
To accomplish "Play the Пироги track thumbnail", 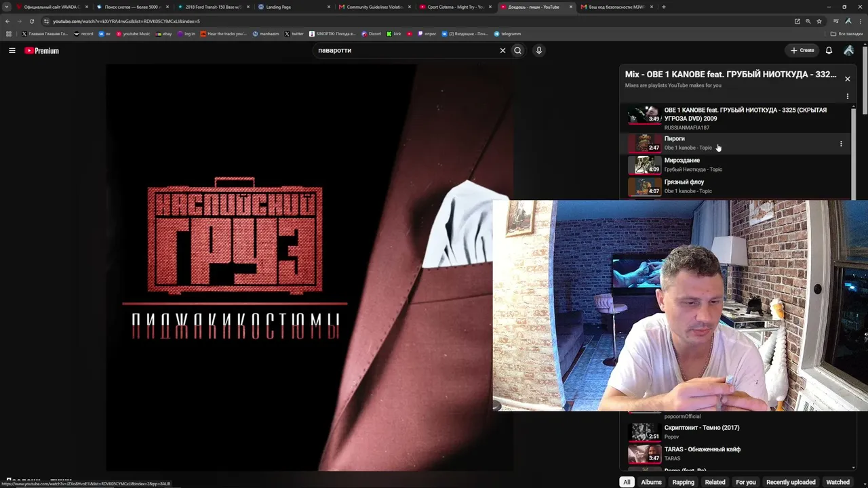I will pos(644,143).
